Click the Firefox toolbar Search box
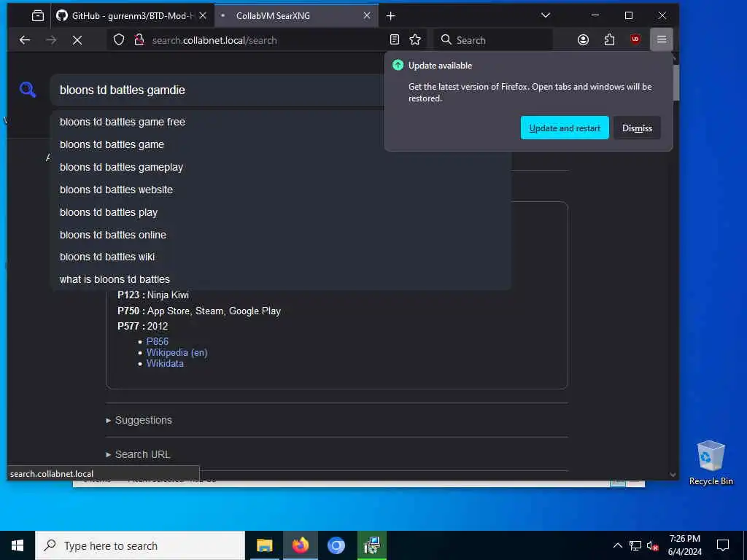 click(493, 40)
